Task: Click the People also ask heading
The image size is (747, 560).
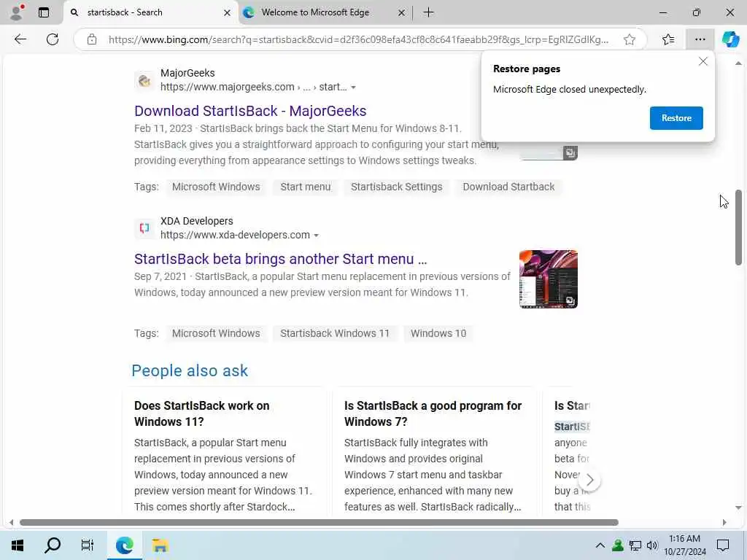Action: (190, 371)
